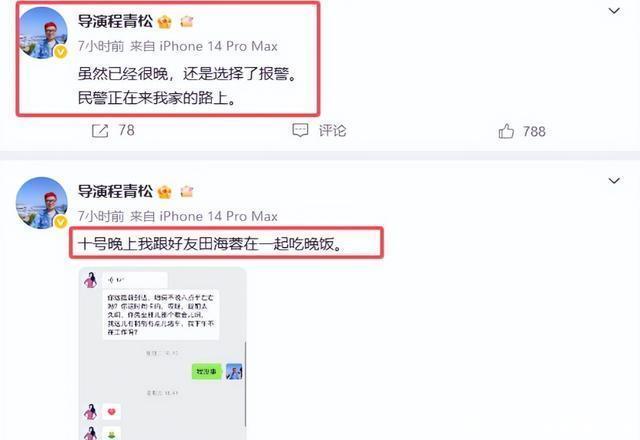The image size is (640, 440).
Task: Click the verified V badge on second avatar
Action: click(x=61, y=222)
